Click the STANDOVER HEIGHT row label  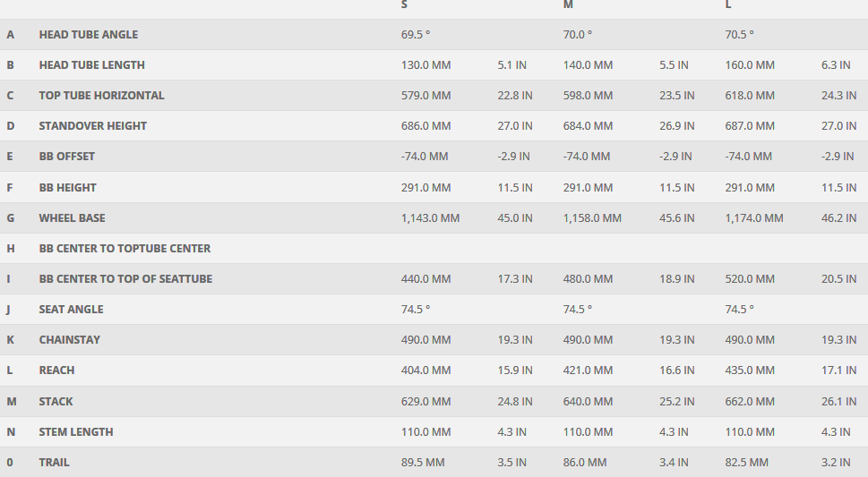(x=92, y=126)
